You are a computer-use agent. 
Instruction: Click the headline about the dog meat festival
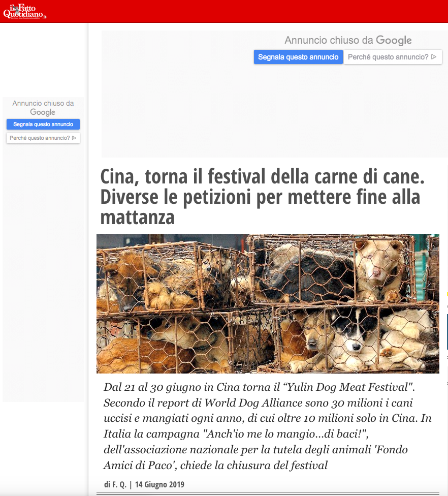pos(263,197)
